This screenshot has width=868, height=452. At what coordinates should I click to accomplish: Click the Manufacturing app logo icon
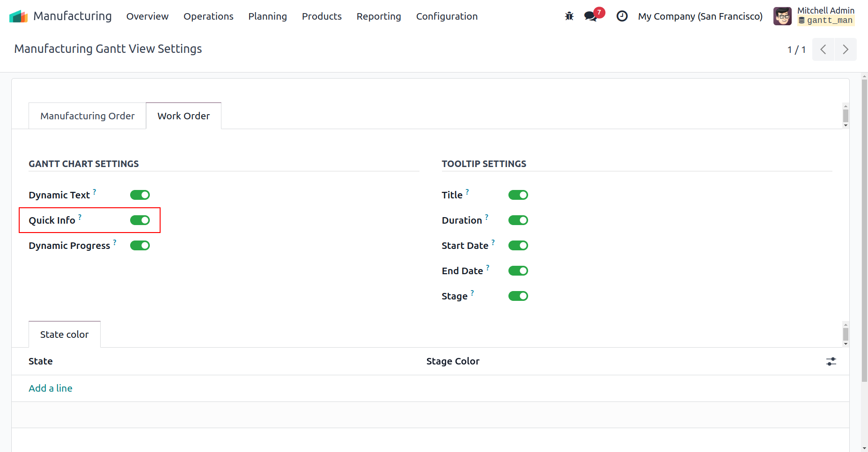coord(19,16)
